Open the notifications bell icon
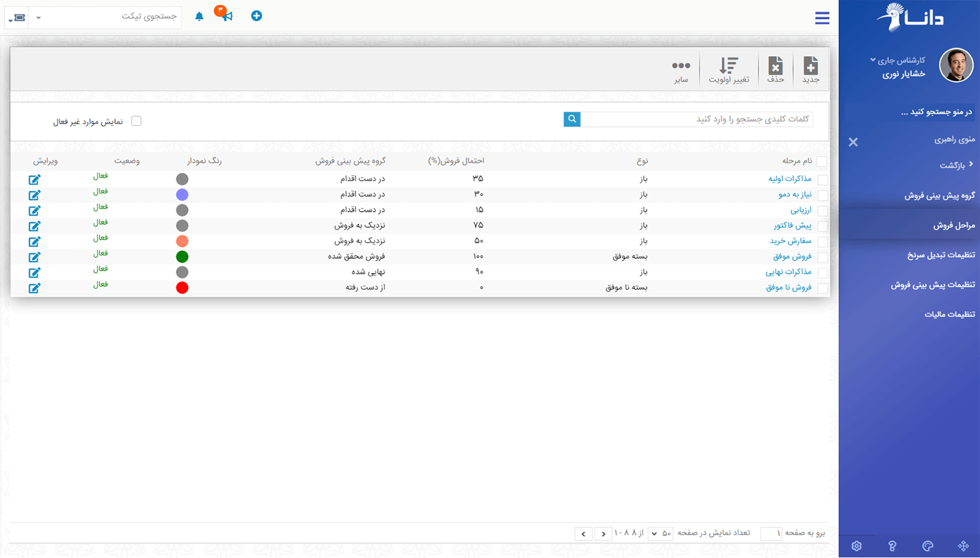Viewport: 980px width, 558px height. click(199, 16)
